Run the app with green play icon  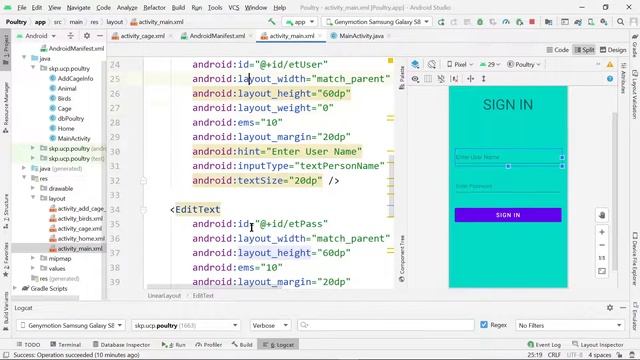(441, 22)
